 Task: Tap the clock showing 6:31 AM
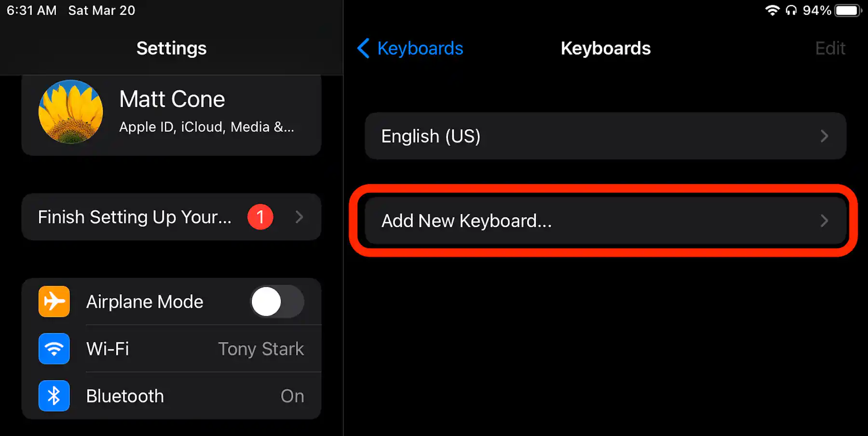[x=30, y=10]
